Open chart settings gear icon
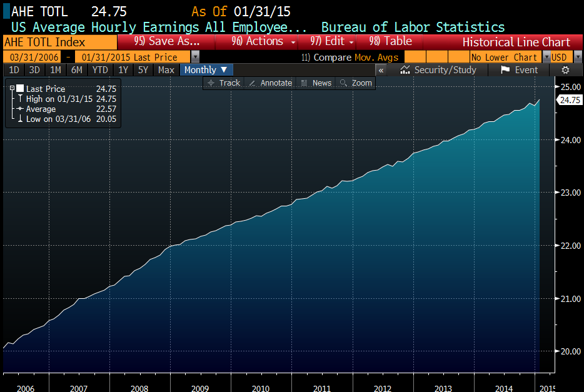The width and height of the screenshot is (584, 392). (565, 70)
